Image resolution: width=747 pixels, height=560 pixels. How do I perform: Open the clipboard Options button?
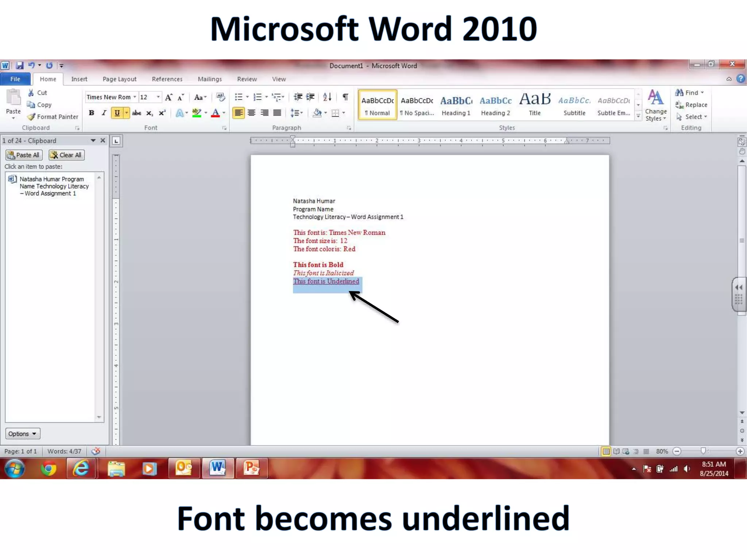23,433
